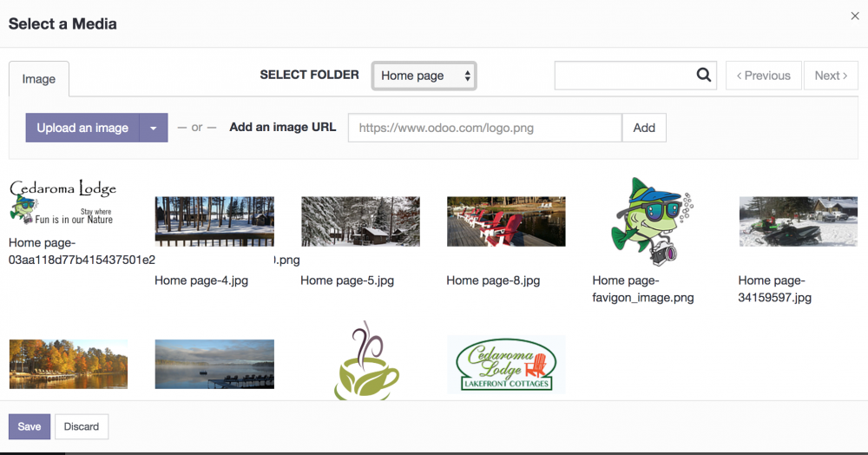Viewport: 868px width, 455px height.
Task: Expand the Upload an image dropdown arrow
Action: [x=154, y=128]
